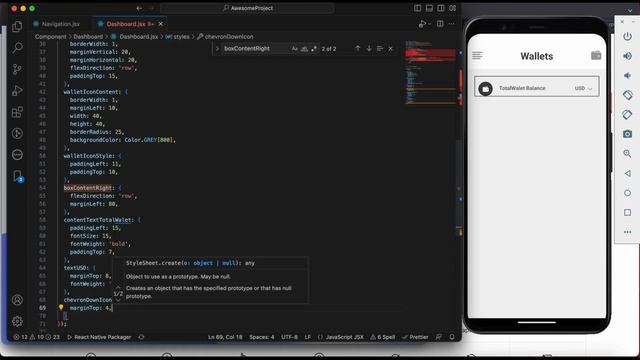The width and height of the screenshot is (640, 360).
Task: Open the Source Control view
Action: [17, 69]
